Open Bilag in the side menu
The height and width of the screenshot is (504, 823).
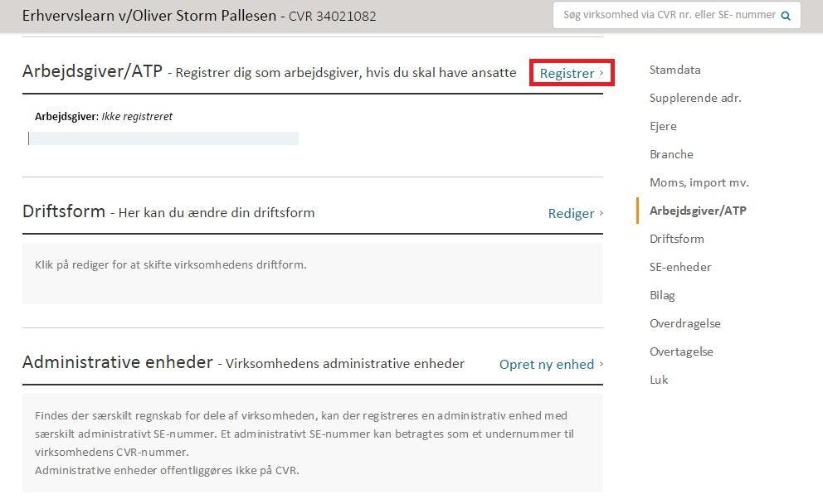pos(662,295)
